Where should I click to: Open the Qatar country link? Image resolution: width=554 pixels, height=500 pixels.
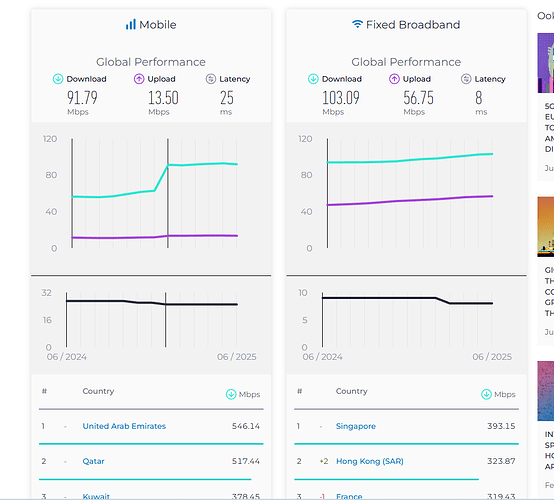93,461
